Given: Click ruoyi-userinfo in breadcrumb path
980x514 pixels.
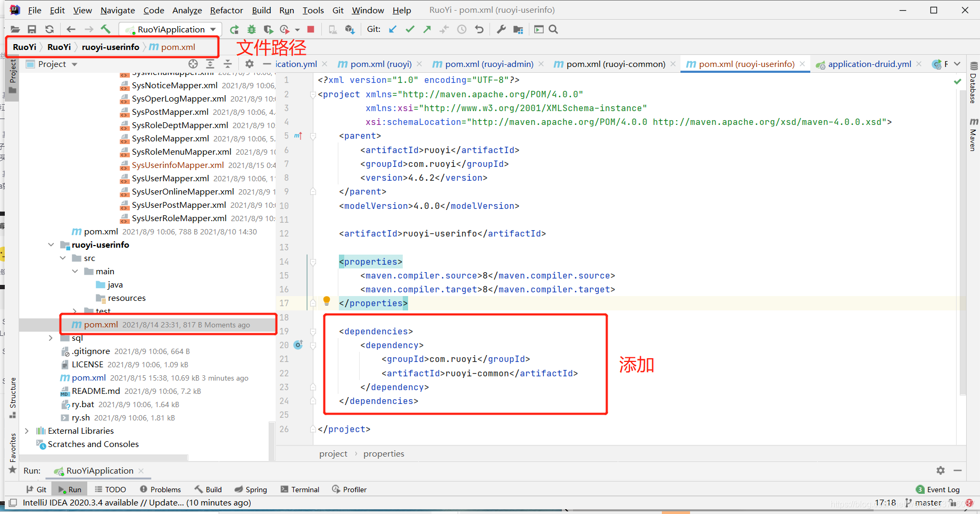Looking at the screenshot, I should [x=111, y=47].
